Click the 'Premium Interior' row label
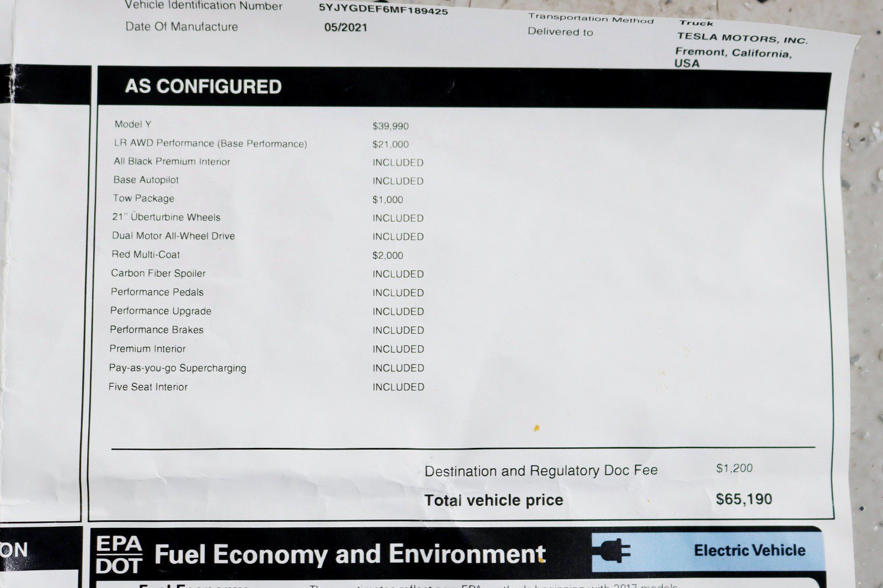The height and width of the screenshot is (588, 883). 147,349
